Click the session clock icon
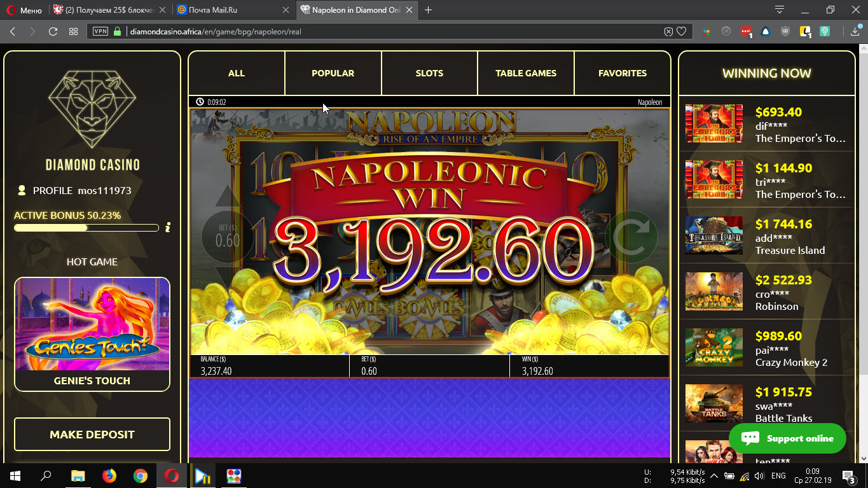 pyautogui.click(x=200, y=102)
